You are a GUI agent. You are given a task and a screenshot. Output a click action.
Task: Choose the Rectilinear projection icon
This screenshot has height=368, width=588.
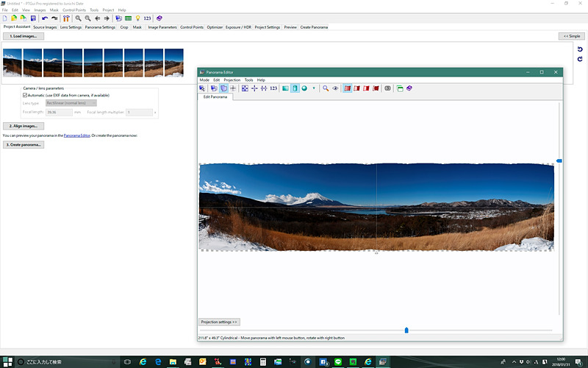coord(285,88)
